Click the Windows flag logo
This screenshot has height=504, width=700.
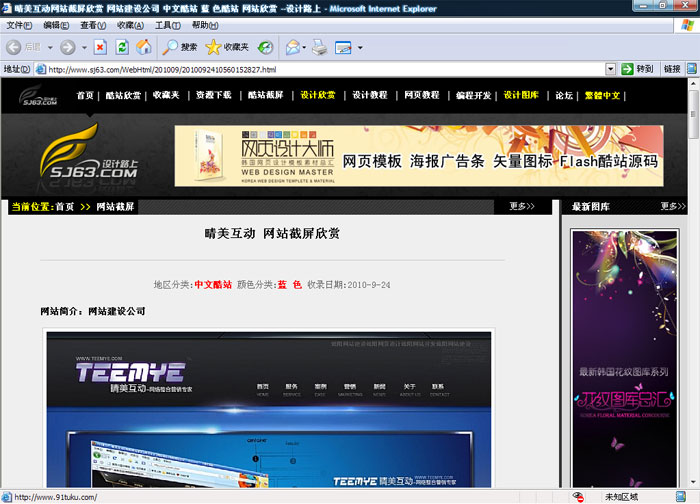(687, 25)
